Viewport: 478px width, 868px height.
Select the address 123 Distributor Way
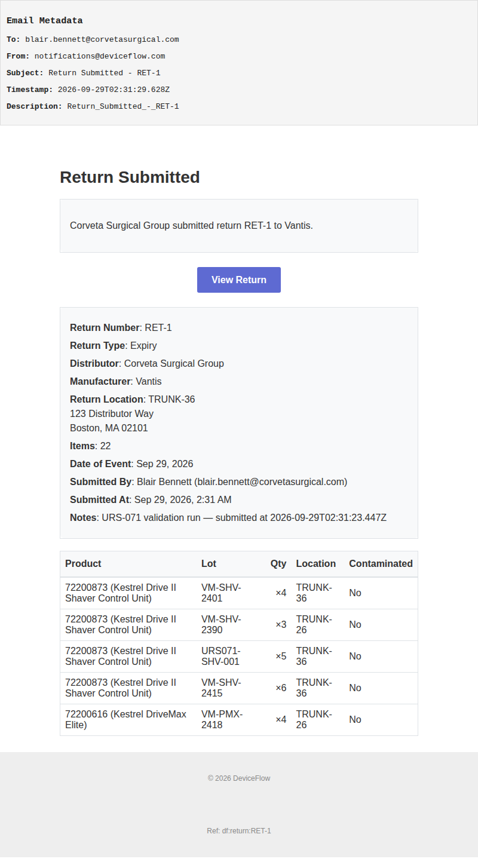coord(112,413)
